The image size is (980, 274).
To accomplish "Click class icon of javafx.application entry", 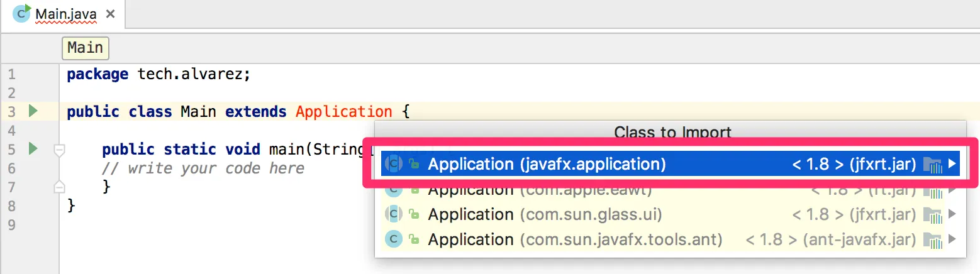I will (394, 164).
